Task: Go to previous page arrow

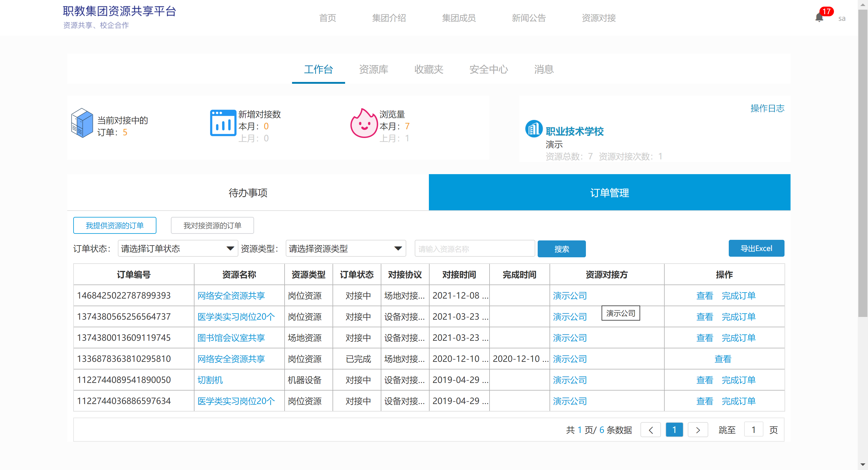Action: point(650,430)
